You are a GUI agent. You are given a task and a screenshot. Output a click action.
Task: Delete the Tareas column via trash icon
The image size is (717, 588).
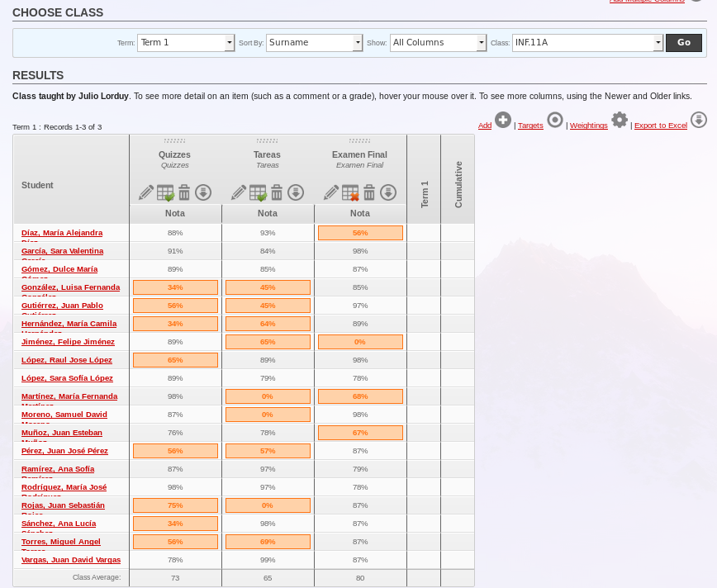point(277,192)
